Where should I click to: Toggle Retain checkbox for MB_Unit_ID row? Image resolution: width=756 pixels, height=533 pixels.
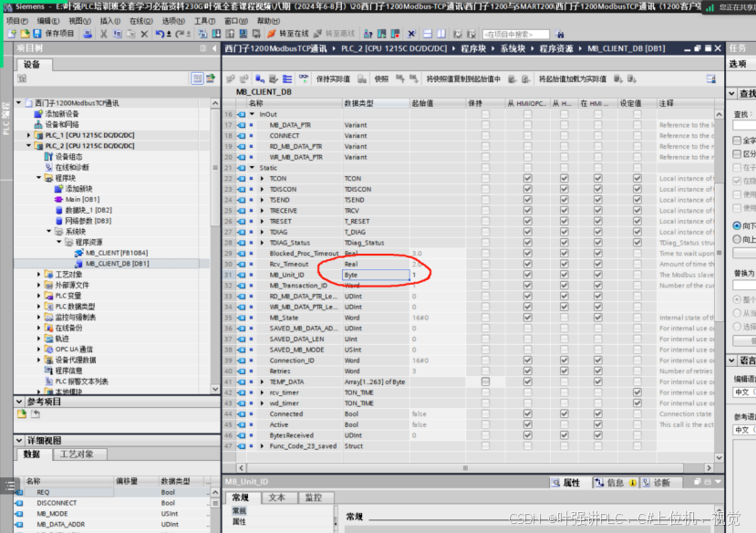click(485, 275)
